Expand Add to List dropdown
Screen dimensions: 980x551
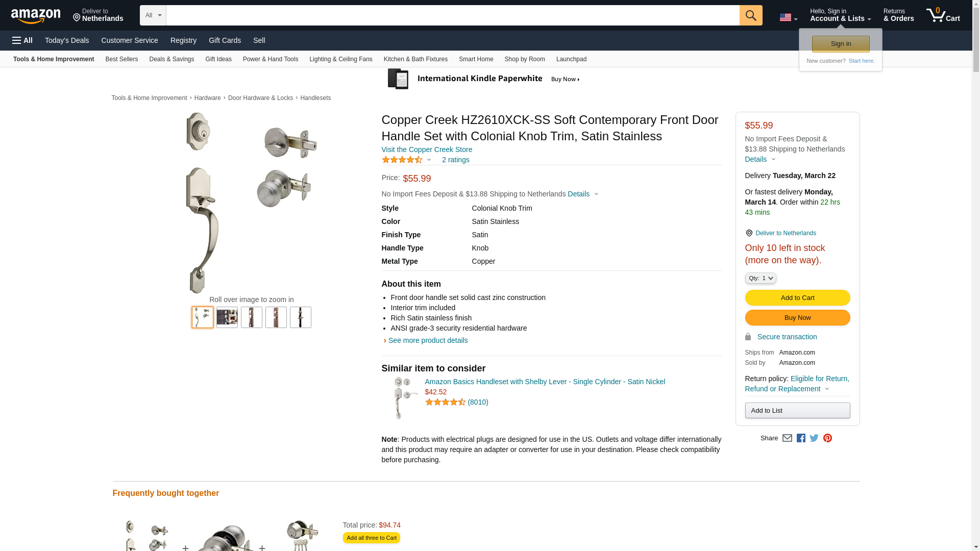coord(797,411)
